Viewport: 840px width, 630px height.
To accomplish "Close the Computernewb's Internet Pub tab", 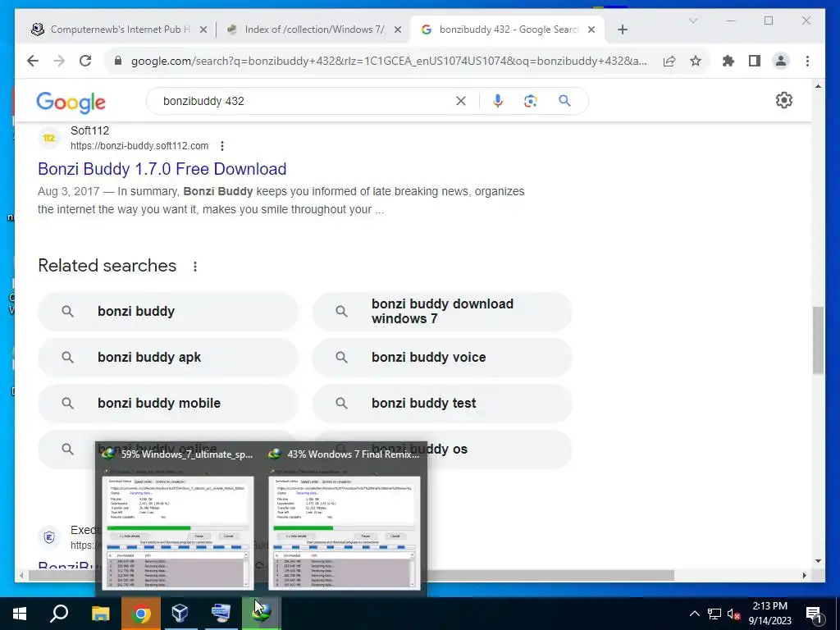I will tap(203, 30).
